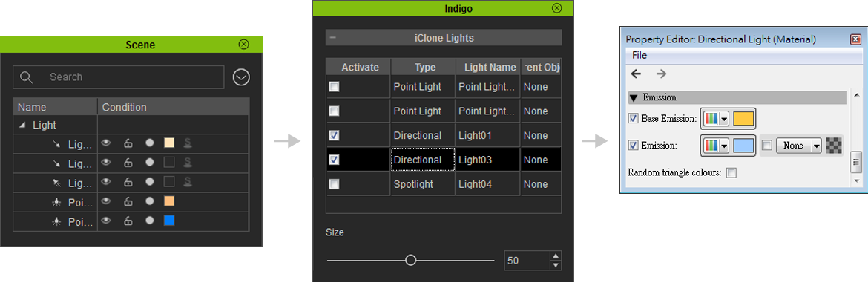Collapse the Emission section triangle
868x283 pixels.
634,97
